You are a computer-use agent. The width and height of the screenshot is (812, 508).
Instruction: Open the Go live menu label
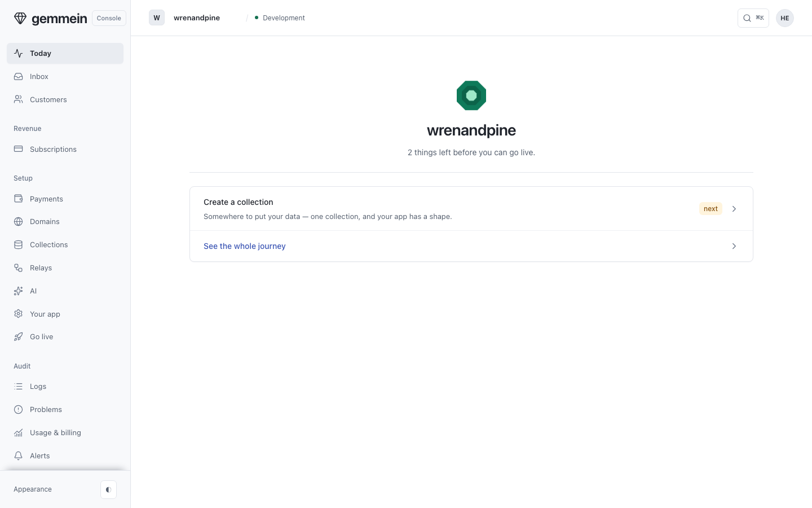(x=42, y=337)
